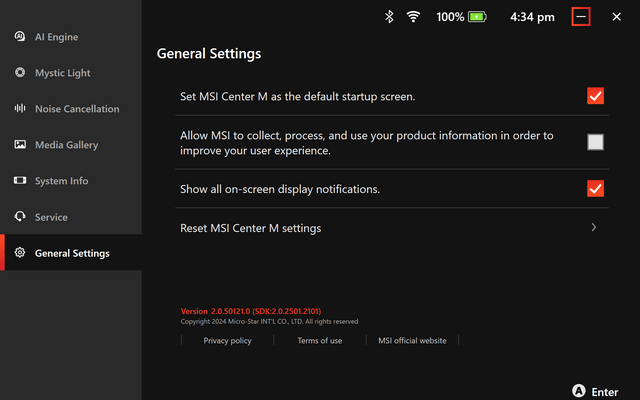Image resolution: width=640 pixels, height=400 pixels.
Task: Open the Terms of use link
Action: coord(320,340)
